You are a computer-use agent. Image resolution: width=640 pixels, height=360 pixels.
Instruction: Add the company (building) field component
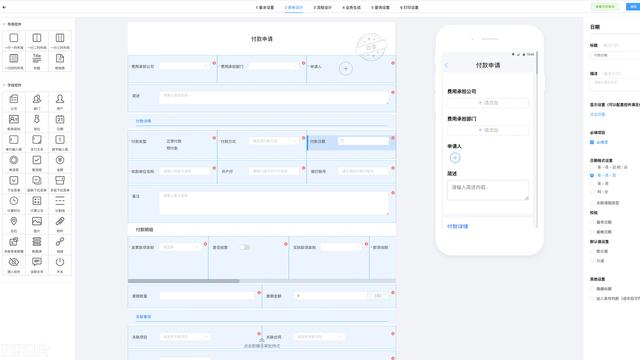click(14, 102)
